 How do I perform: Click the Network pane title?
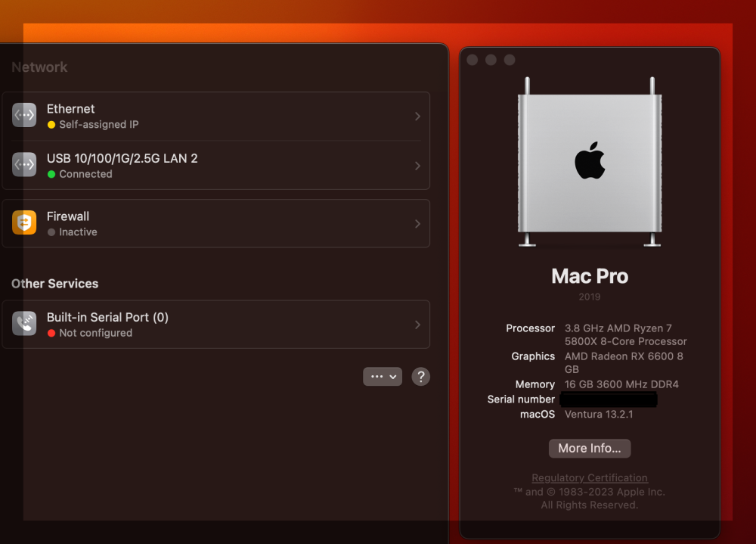tap(39, 67)
